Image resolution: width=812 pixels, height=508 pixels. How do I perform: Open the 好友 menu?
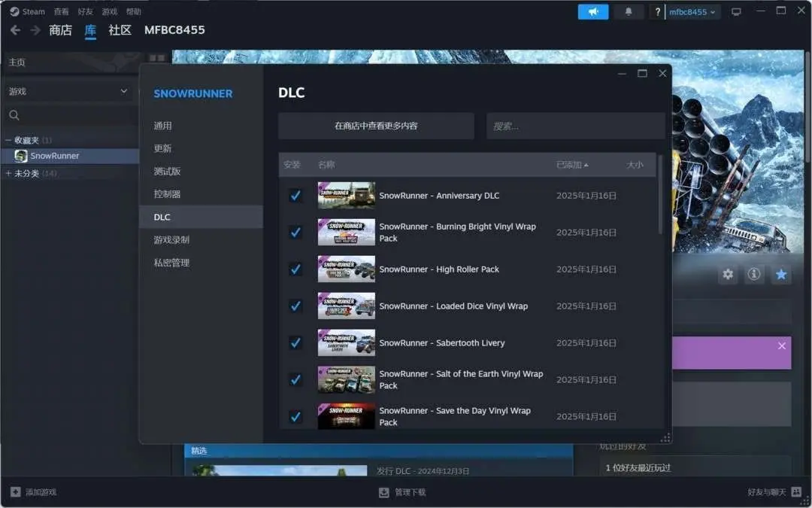[85, 11]
